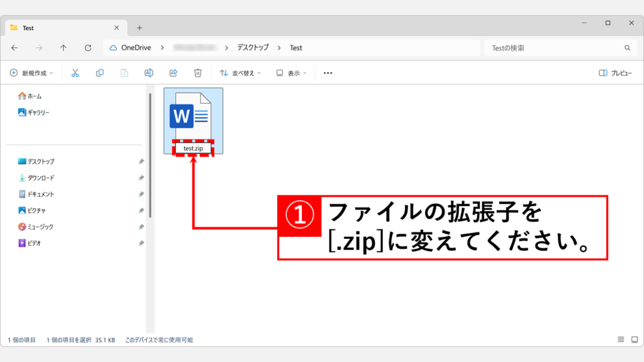This screenshot has width=644, height=362.
Task: Open the 表示 view dropdown
Action: point(291,73)
